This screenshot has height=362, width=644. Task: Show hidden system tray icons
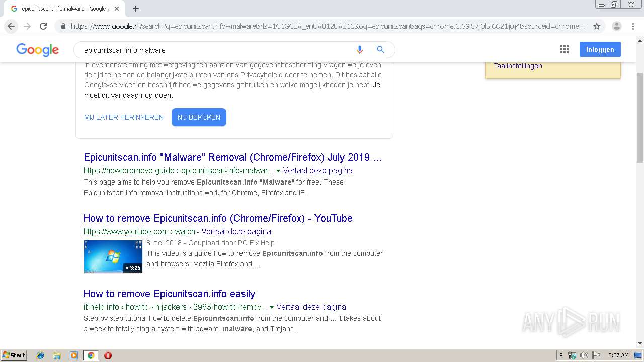tap(561, 355)
